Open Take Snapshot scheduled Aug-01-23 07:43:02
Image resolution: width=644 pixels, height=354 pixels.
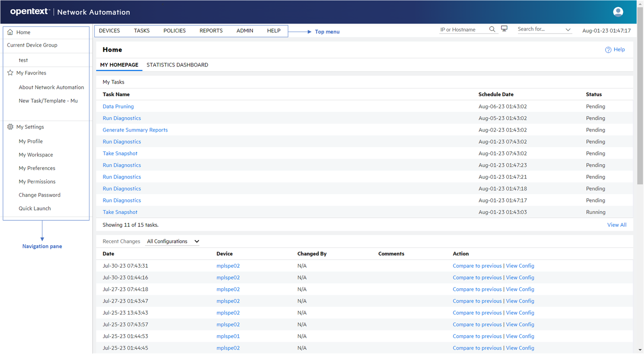(120, 153)
